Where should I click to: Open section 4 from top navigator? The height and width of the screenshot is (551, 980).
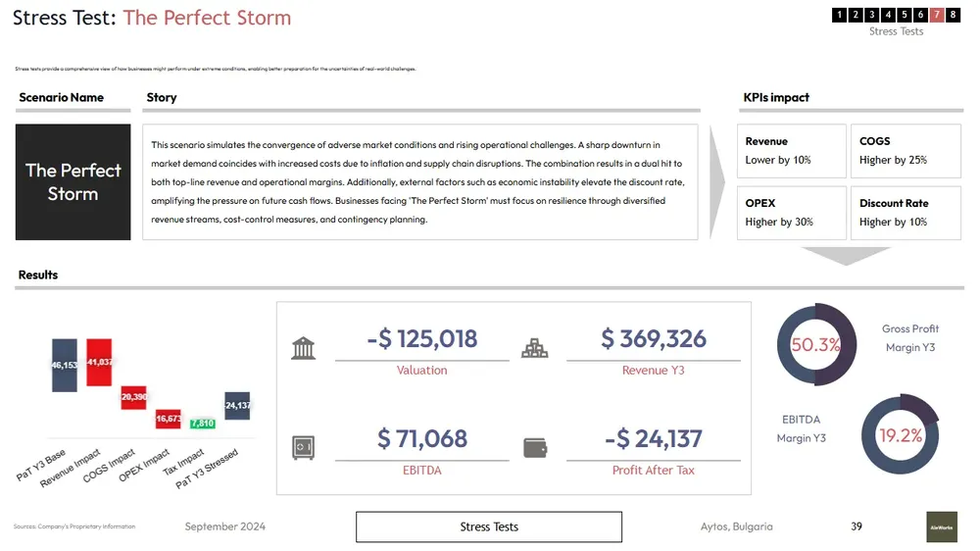888,15
